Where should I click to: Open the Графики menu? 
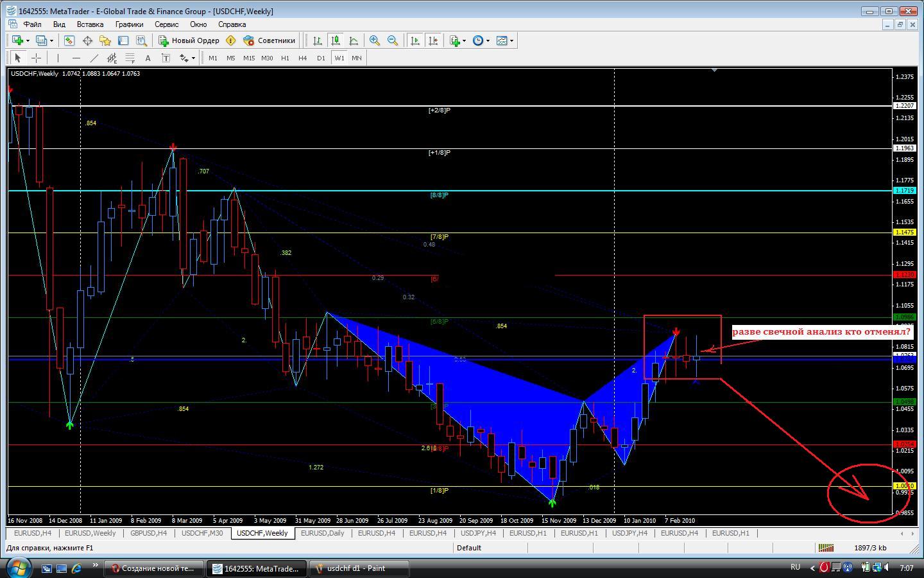click(x=129, y=24)
